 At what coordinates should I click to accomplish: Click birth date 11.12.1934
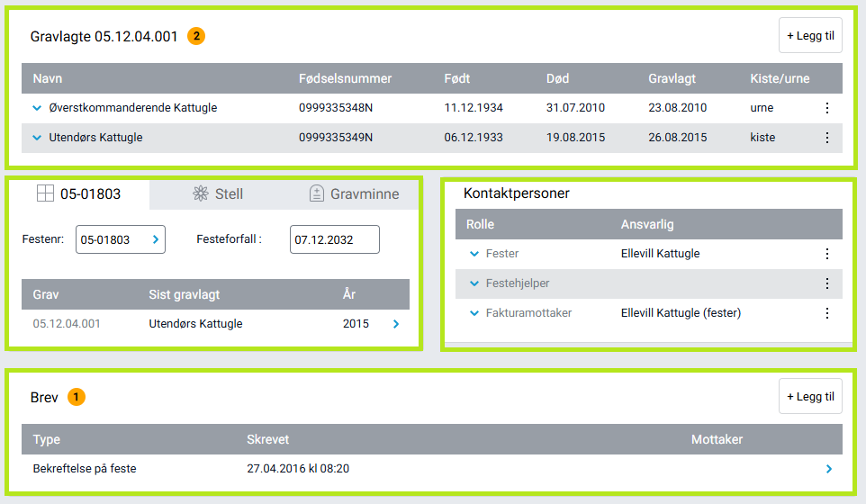[474, 108]
